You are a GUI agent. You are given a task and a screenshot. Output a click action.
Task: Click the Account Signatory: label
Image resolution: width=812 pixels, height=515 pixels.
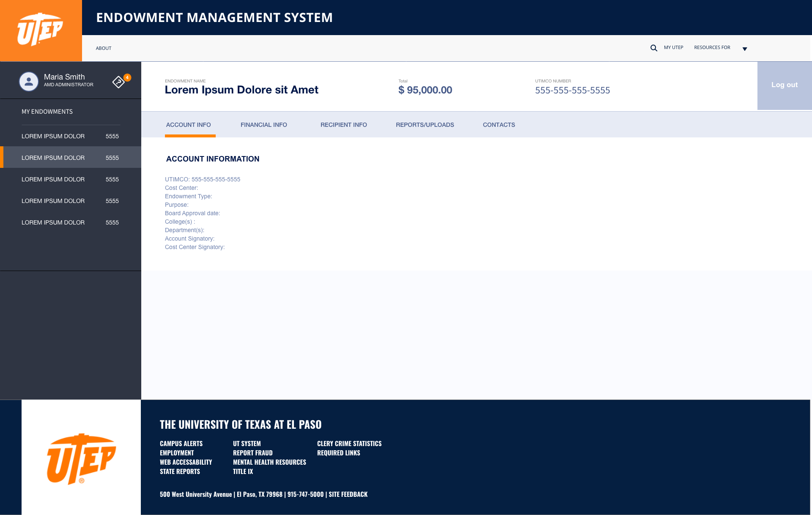tap(190, 238)
